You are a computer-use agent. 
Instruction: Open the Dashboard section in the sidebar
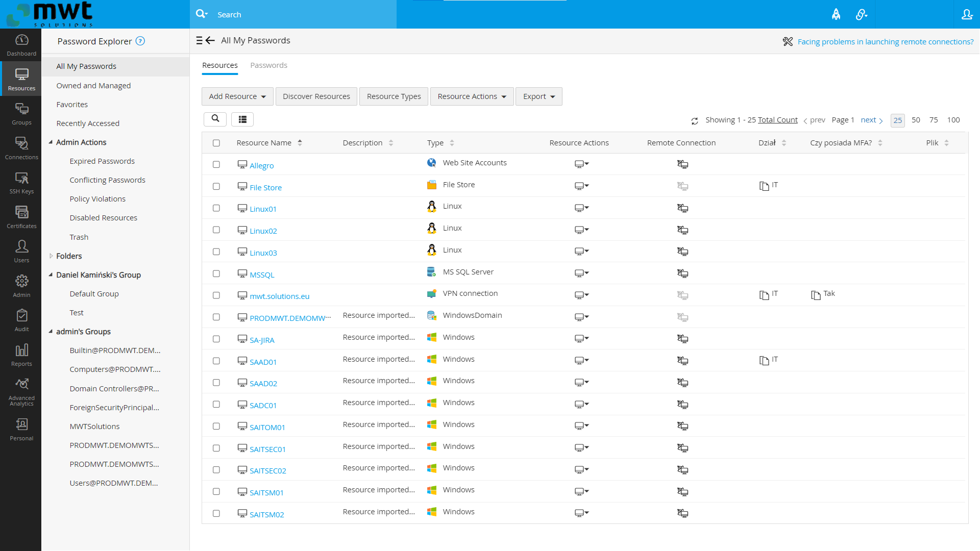[x=21, y=45]
